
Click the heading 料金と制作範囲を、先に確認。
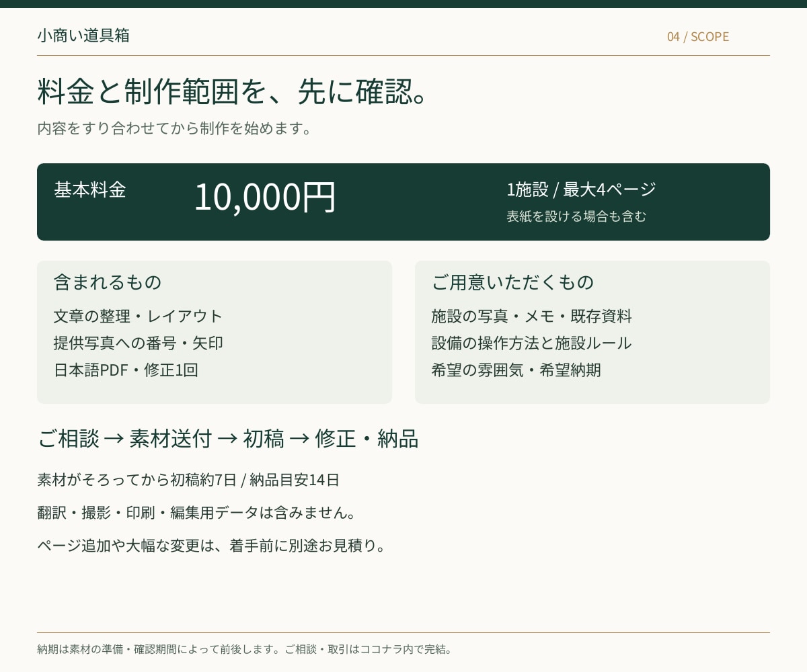pyautogui.click(x=232, y=92)
